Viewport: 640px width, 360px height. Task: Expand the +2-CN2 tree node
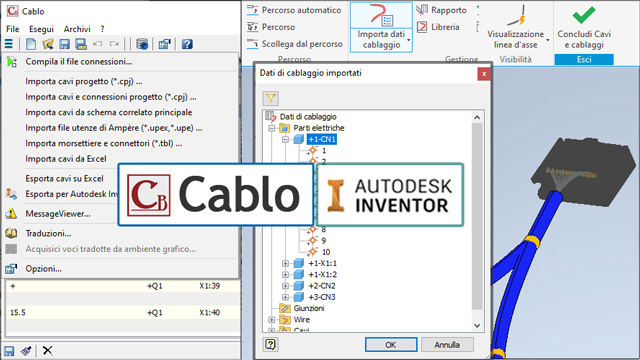click(285, 286)
